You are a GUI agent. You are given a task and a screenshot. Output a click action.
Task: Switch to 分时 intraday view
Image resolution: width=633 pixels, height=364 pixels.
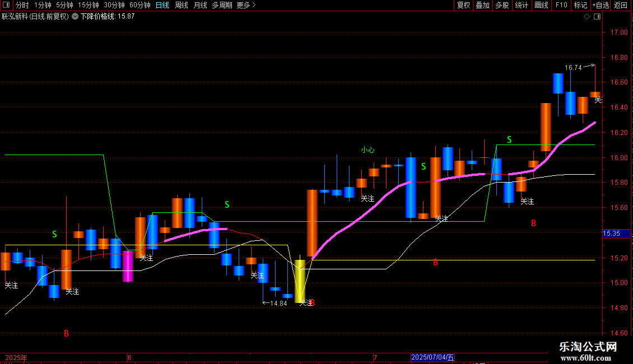(22, 5)
